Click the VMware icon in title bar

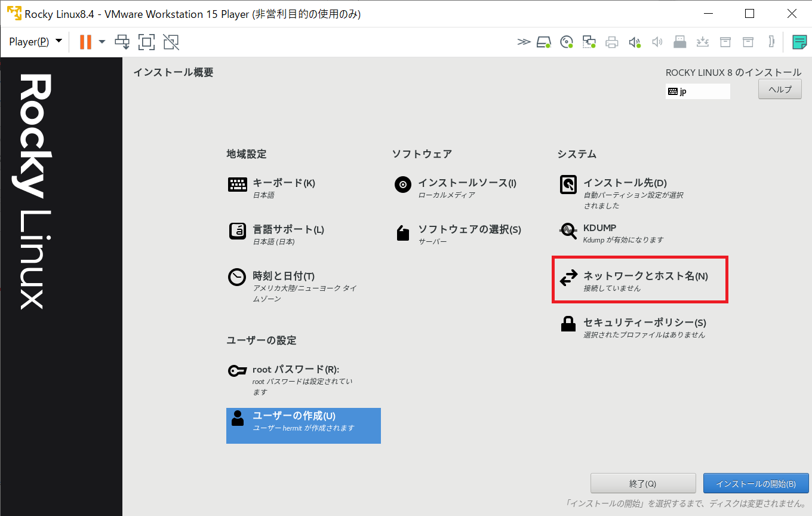coord(13,13)
